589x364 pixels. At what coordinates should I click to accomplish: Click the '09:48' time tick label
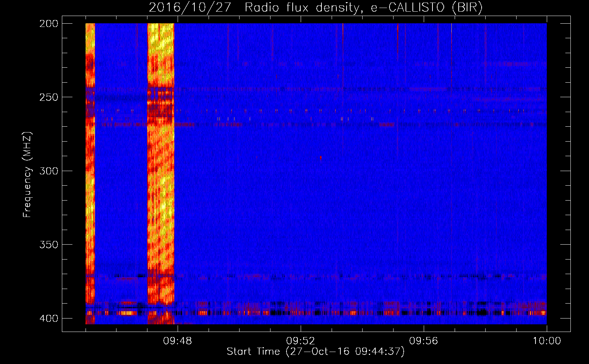pos(177,341)
